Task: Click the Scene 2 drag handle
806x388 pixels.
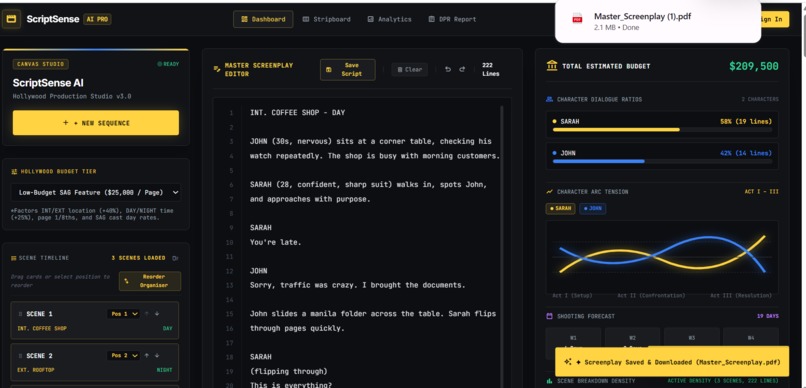Action: tap(21, 356)
